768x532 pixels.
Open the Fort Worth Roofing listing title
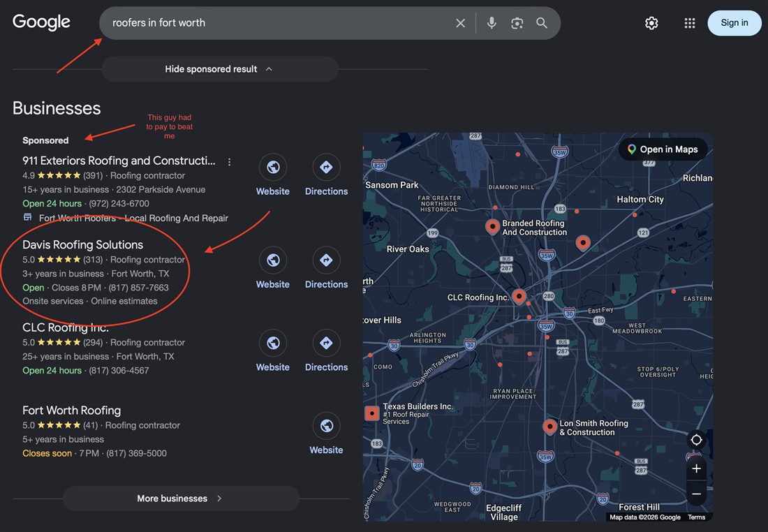[x=71, y=410]
